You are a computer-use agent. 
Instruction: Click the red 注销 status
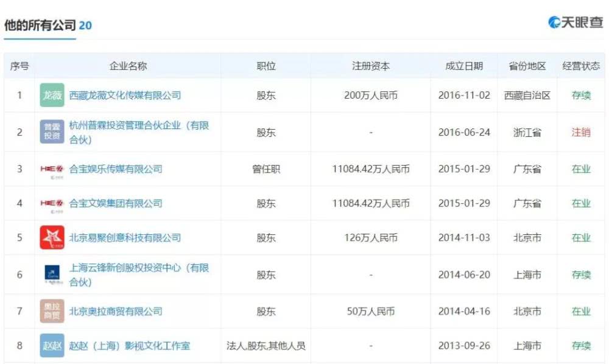point(581,132)
